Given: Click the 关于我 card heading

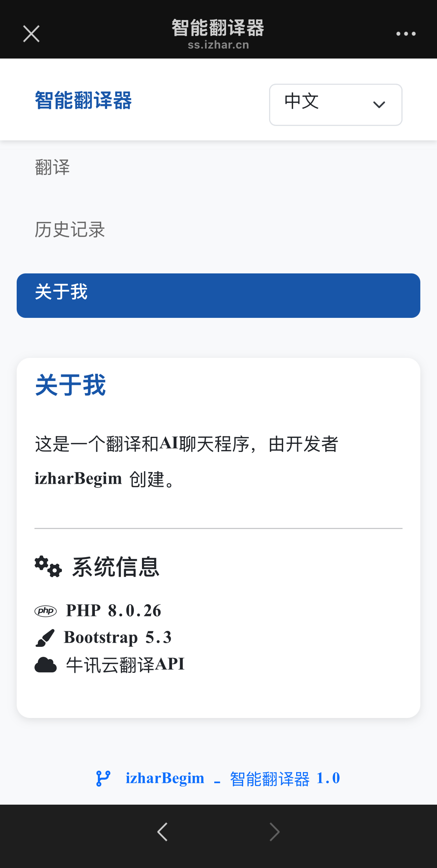Looking at the screenshot, I should (70, 385).
